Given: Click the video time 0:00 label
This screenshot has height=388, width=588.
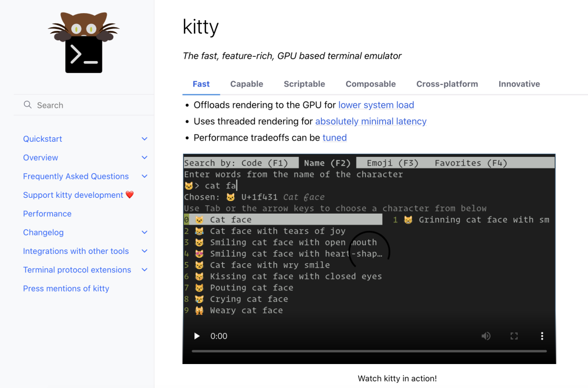Looking at the screenshot, I should [219, 336].
